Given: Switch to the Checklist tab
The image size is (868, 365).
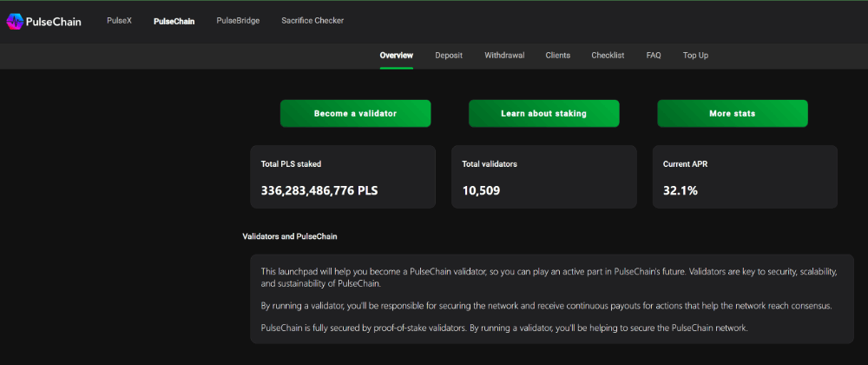Looking at the screenshot, I should click(x=608, y=56).
